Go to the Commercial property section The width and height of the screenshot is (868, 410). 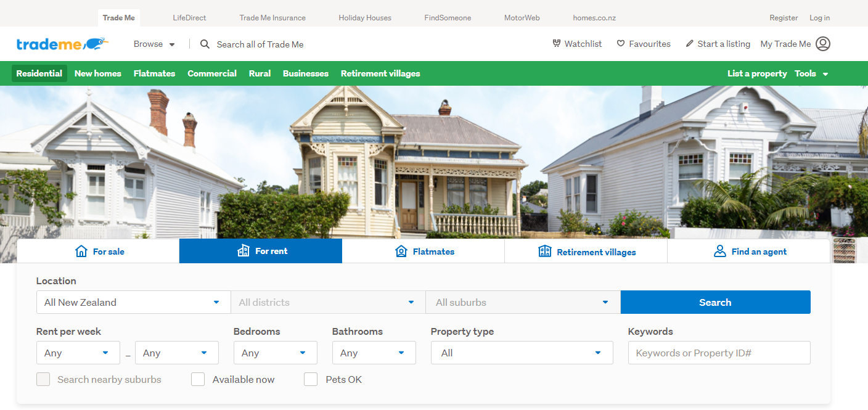pyautogui.click(x=212, y=73)
